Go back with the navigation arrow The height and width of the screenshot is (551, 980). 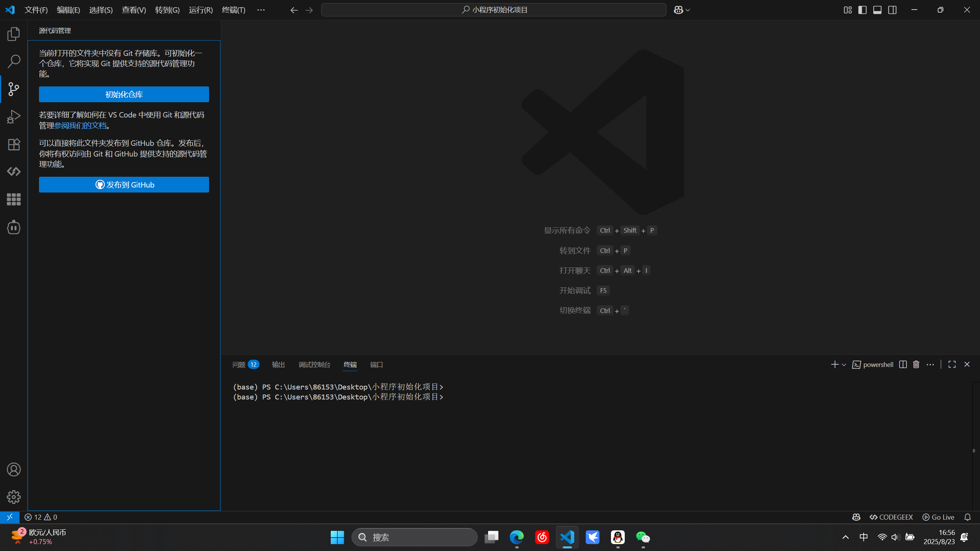pyautogui.click(x=294, y=10)
